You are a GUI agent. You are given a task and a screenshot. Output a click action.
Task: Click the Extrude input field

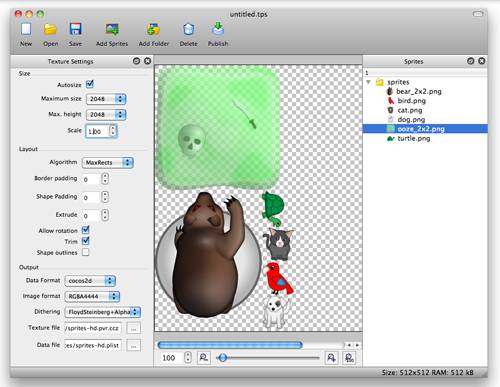pos(91,216)
